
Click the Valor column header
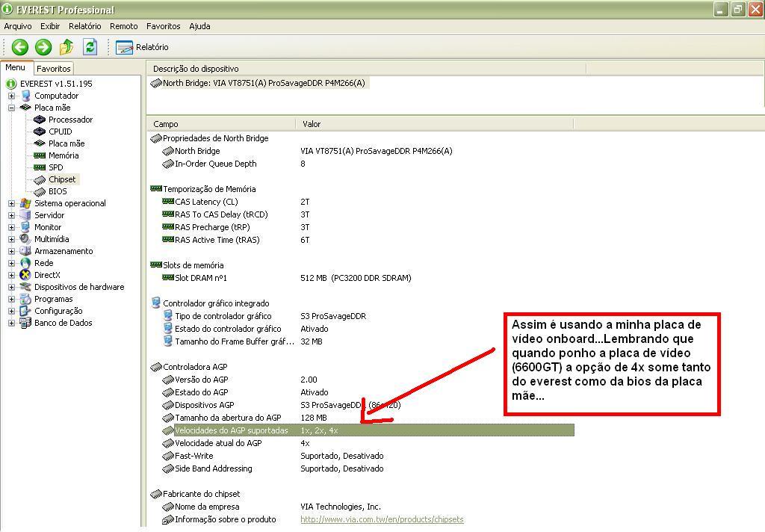pyautogui.click(x=434, y=124)
